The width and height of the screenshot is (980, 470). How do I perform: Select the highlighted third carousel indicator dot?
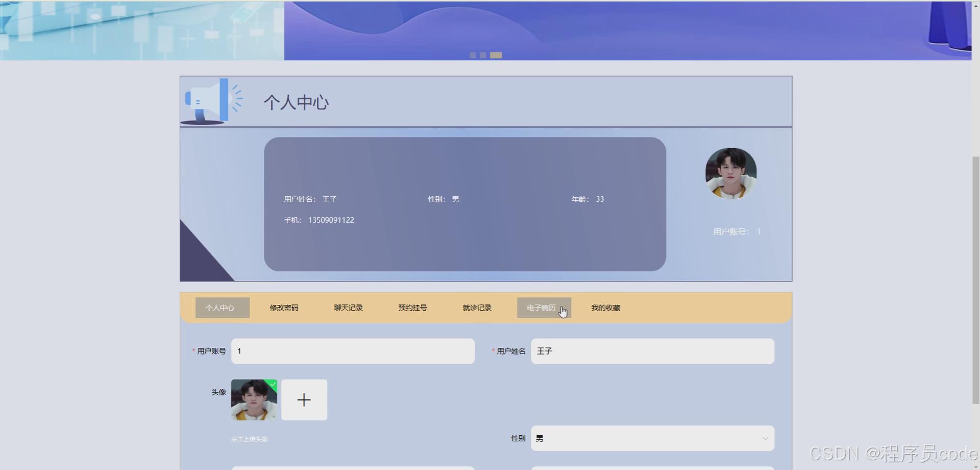coord(496,55)
